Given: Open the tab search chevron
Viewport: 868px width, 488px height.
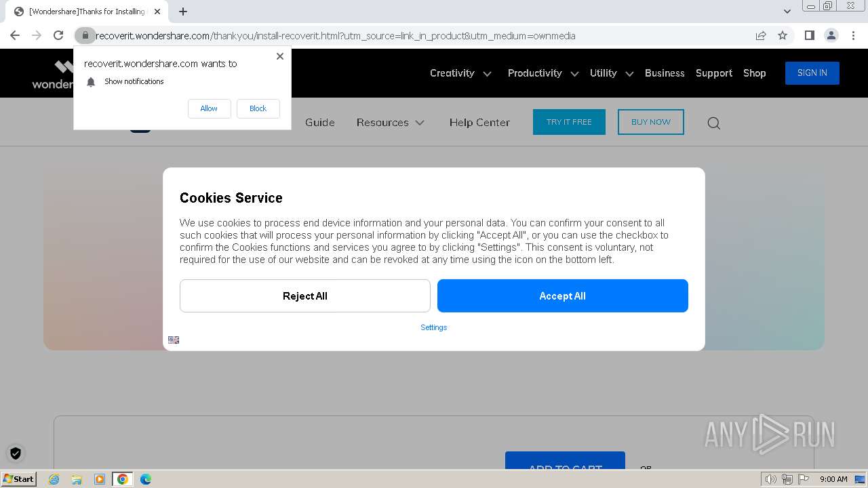Looking at the screenshot, I should tap(787, 11).
